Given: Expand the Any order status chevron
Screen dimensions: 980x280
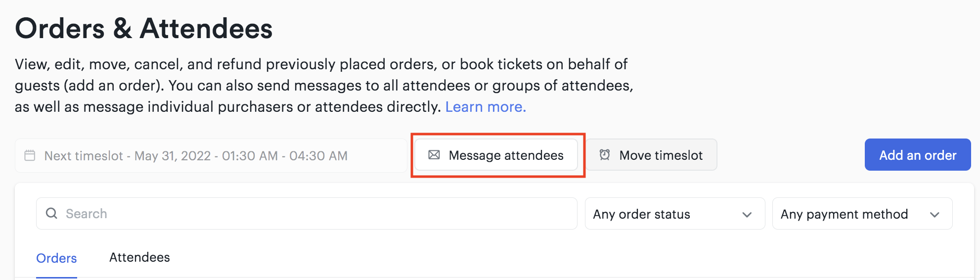Looking at the screenshot, I should (747, 214).
